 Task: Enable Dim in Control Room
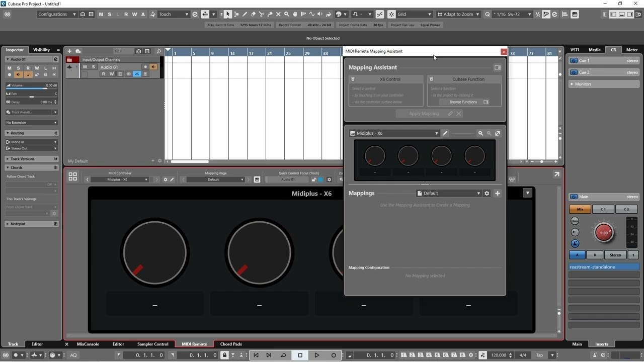(575, 221)
